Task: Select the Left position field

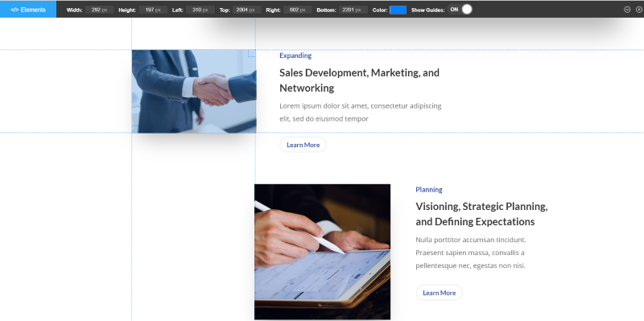Action: [200, 10]
